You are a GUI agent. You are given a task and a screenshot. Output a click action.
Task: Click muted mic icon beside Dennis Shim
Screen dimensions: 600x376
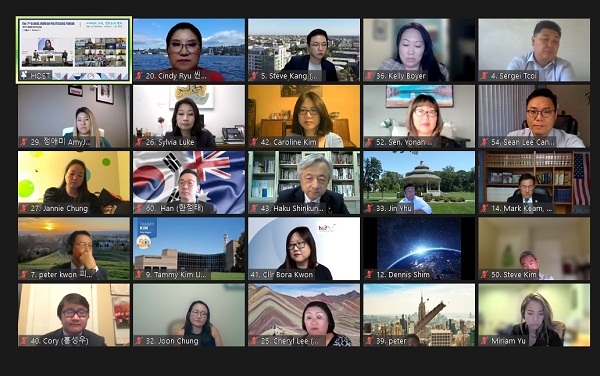(x=369, y=275)
